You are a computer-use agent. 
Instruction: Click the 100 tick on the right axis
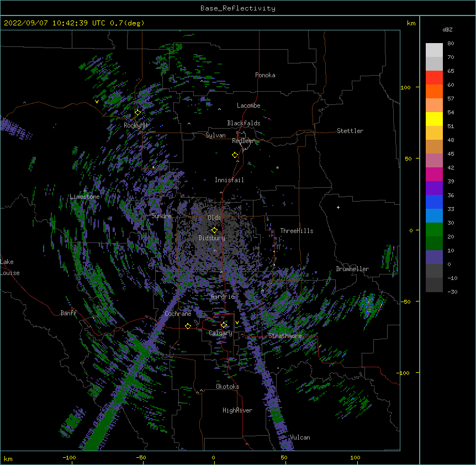tap(405, 87)
